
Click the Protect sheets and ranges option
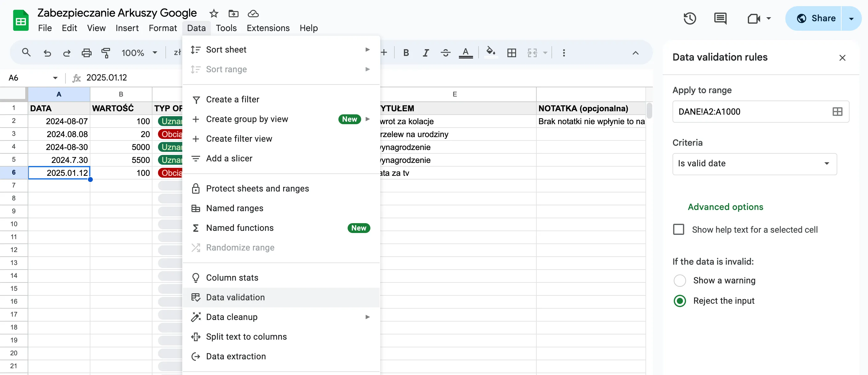tap(257, 188)
